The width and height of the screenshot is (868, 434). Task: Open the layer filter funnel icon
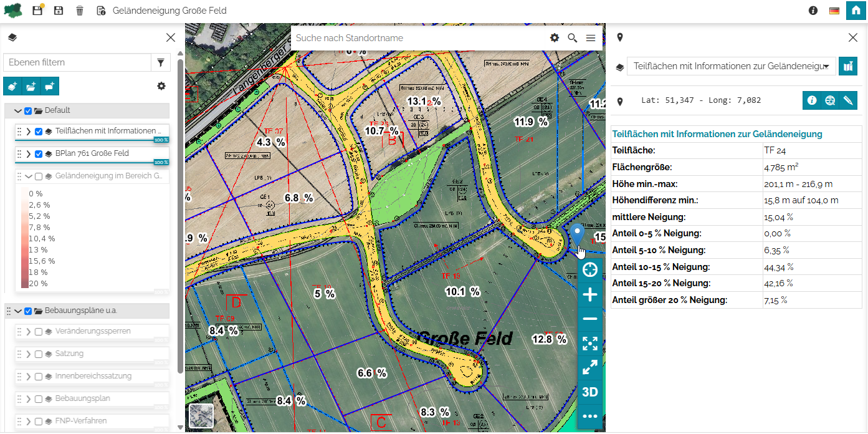(161, 62)
